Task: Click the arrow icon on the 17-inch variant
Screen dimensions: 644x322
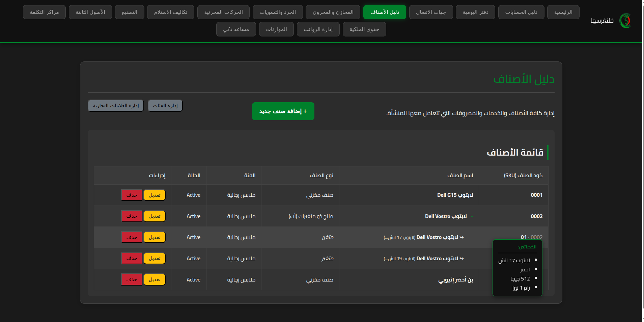Action: [x=461, y=237]
